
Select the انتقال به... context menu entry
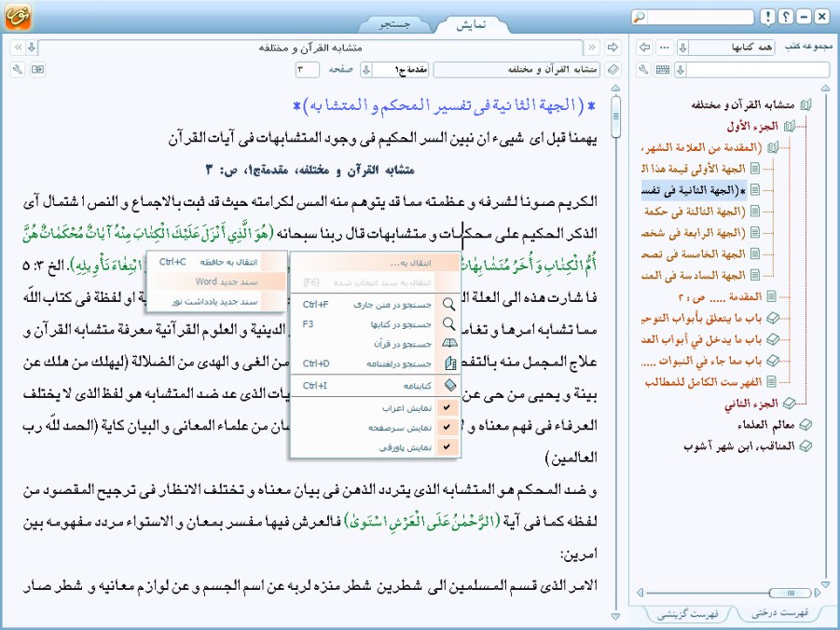(x=375, y=263)
